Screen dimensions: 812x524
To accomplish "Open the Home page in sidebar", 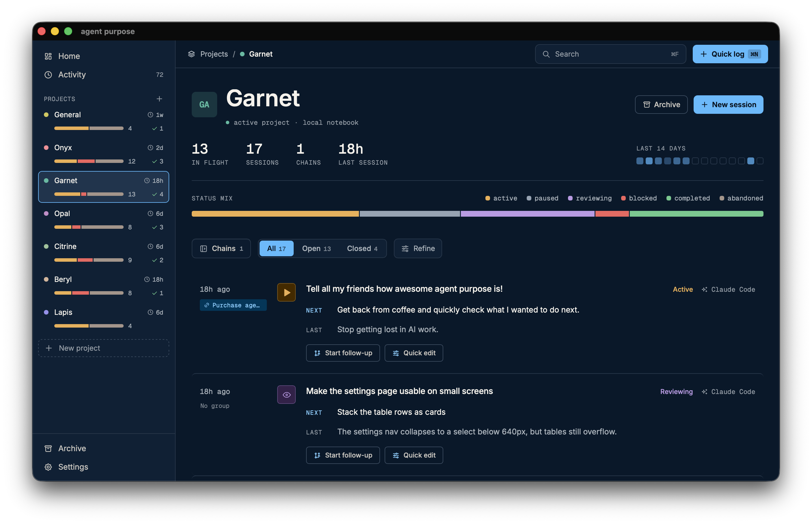I will [x=103, y=56].
